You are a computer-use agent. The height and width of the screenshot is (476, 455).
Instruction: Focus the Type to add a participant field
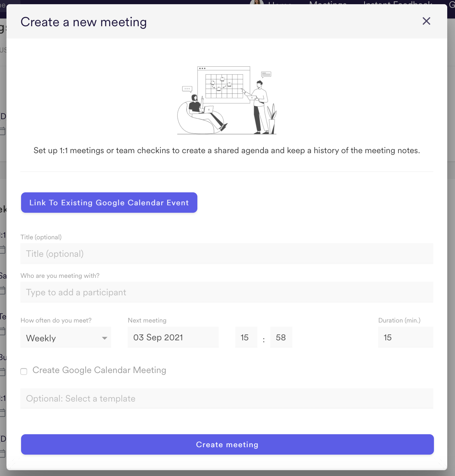227,292
